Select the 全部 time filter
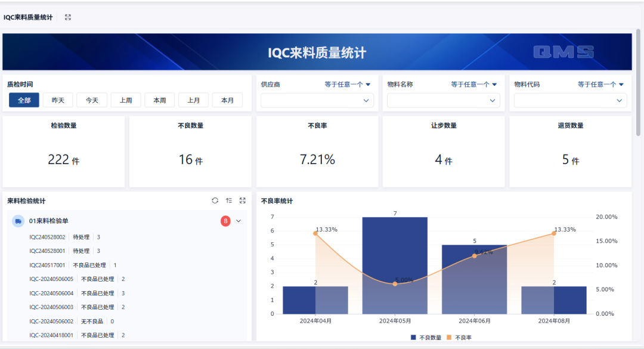 click(24, 100)
